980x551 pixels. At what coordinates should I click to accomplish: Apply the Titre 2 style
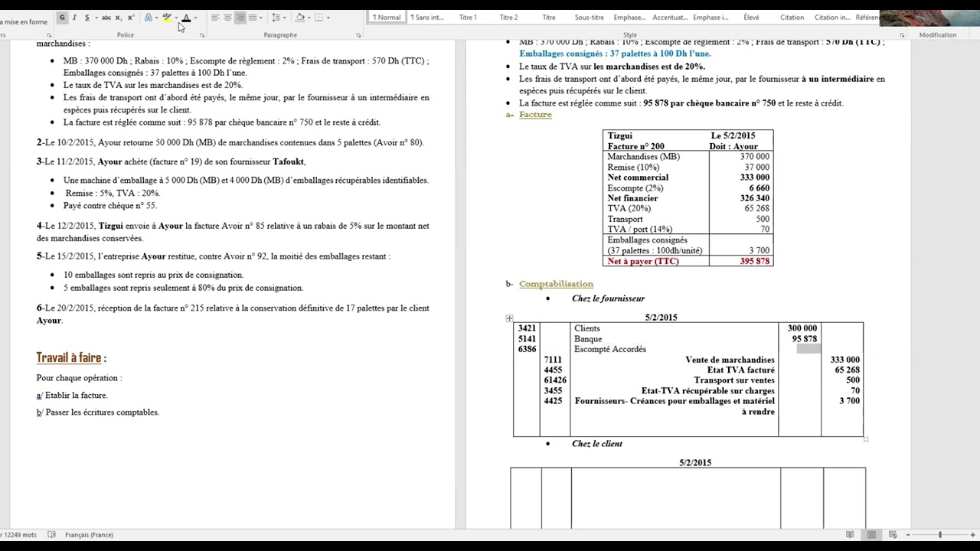[508, 18]
